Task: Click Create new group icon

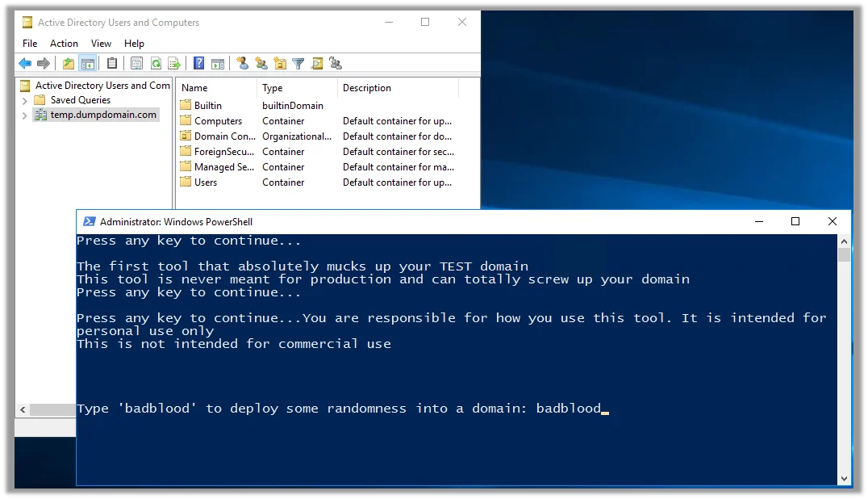Action: click(x=261, y=64)
